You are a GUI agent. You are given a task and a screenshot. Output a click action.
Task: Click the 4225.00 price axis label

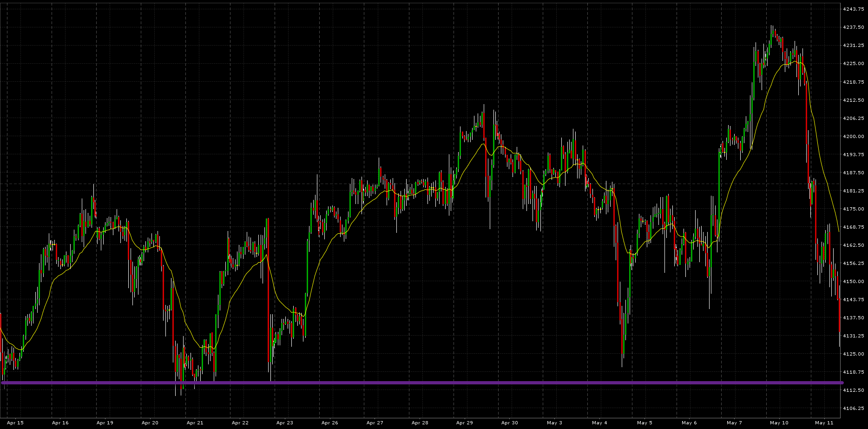[853, 64]
